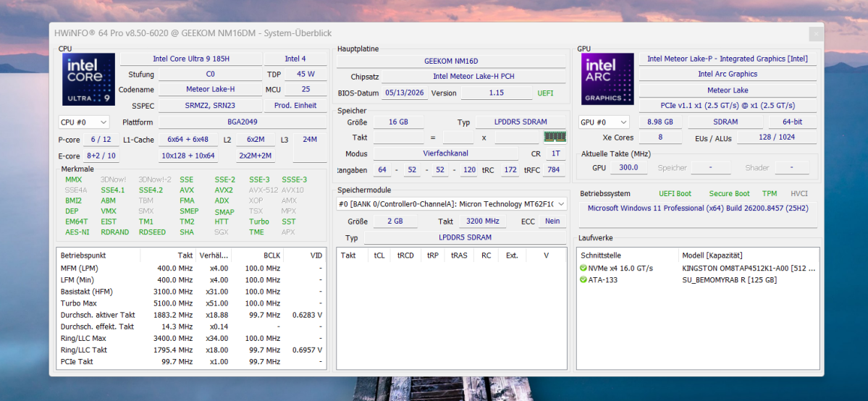Select the KINGSTON OM8TAP4512K1-A00 drive row
The width and height of the screenshot is (868, 401).
coord(697,268)
